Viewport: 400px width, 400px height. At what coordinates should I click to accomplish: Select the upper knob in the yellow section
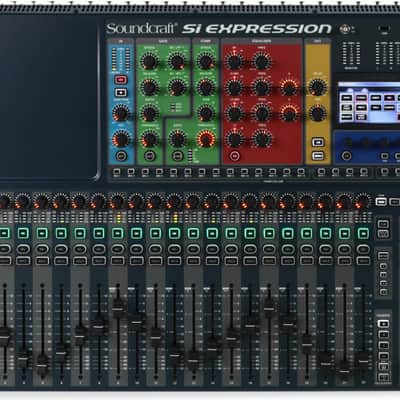pyautogui.click(x=317, y=87)
